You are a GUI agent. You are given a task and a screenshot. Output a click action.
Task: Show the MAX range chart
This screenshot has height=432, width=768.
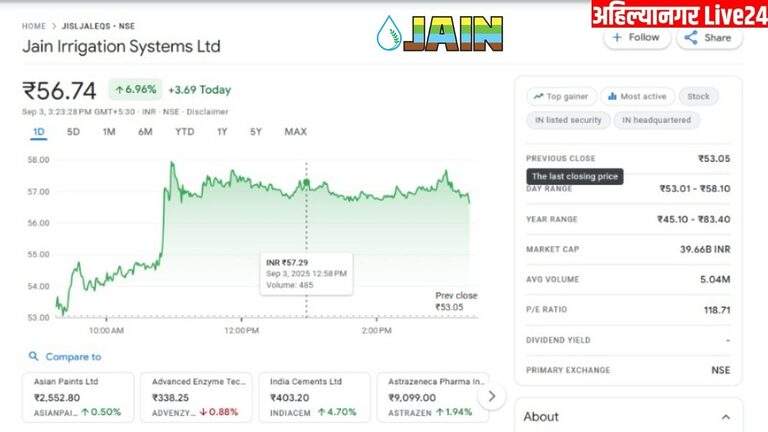pyautogui.click(x=295, y=132)
